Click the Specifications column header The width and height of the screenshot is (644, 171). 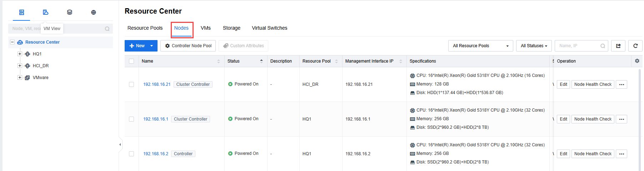[423, 61]
